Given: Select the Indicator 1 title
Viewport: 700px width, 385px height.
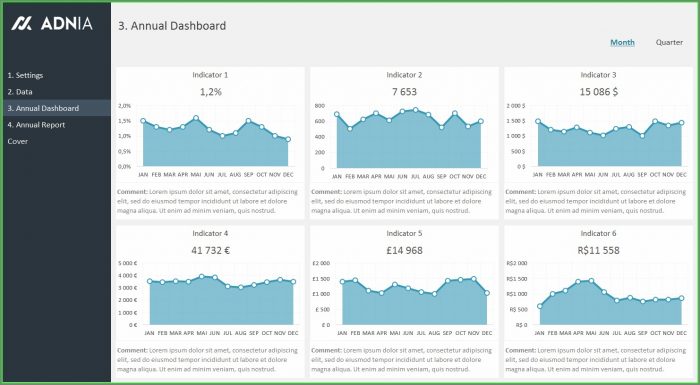Looking at the screenshot, I should 210,75.
